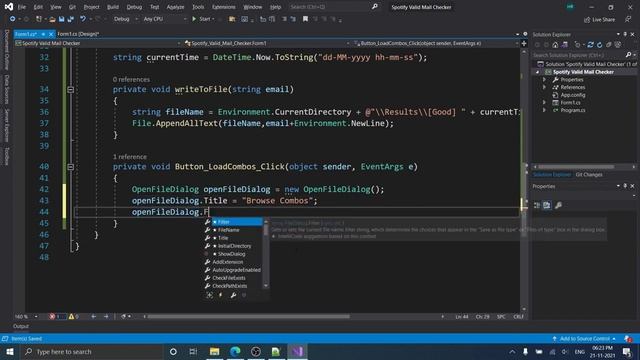Click Solution Explorer Home icon

(x=555, y=45)
